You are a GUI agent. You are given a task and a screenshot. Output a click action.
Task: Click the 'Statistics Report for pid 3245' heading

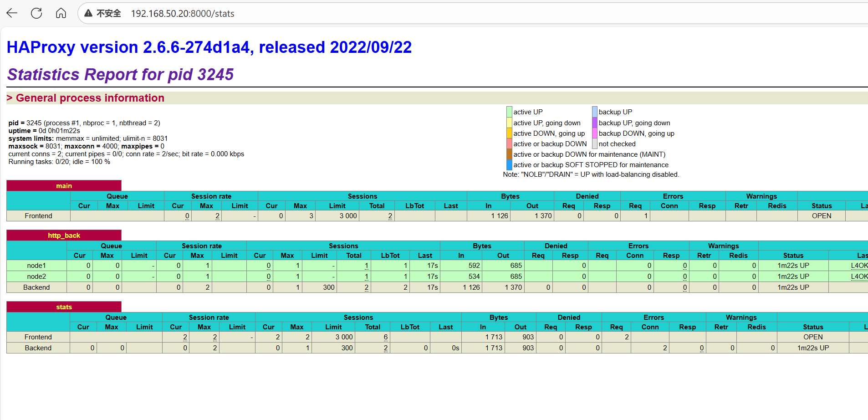[121, 75]
